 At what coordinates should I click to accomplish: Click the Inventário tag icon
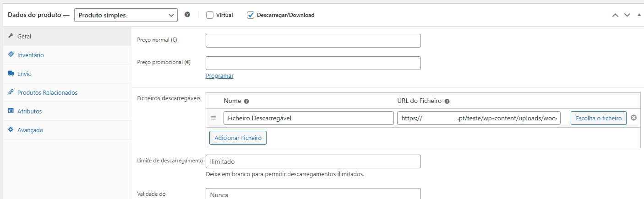point(11,54)
